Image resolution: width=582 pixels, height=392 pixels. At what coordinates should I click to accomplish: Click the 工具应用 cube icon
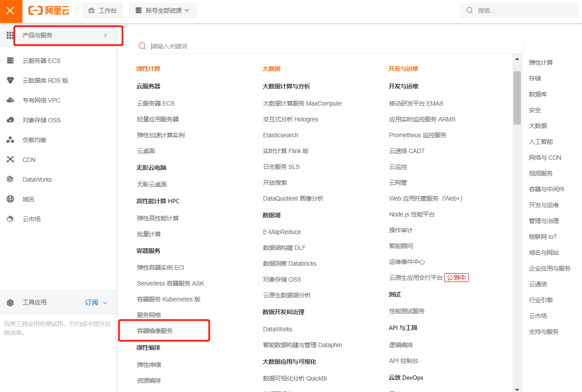point(10,303)
